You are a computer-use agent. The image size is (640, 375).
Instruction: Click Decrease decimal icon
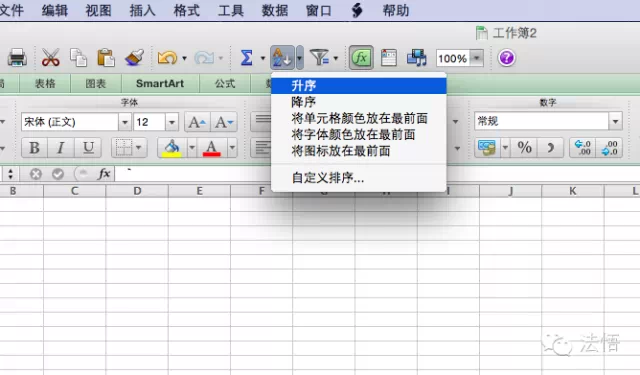click(609, 148)
